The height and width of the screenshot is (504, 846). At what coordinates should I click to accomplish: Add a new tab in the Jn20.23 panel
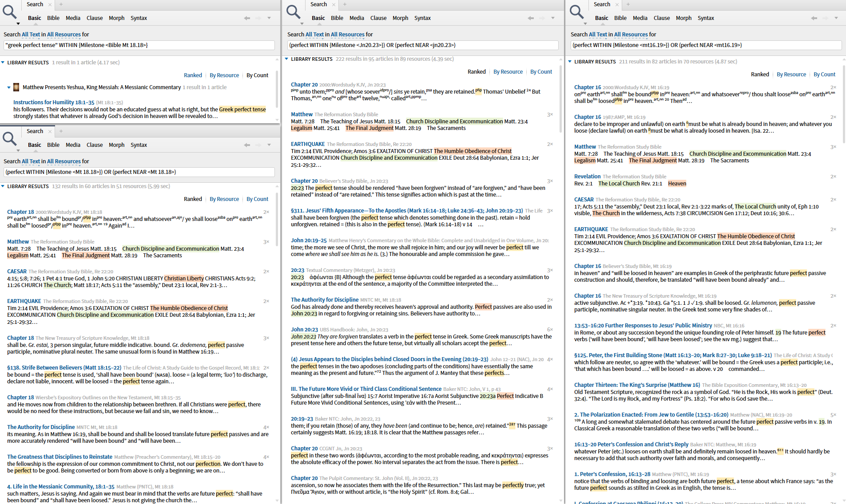[x=345, y=4]
